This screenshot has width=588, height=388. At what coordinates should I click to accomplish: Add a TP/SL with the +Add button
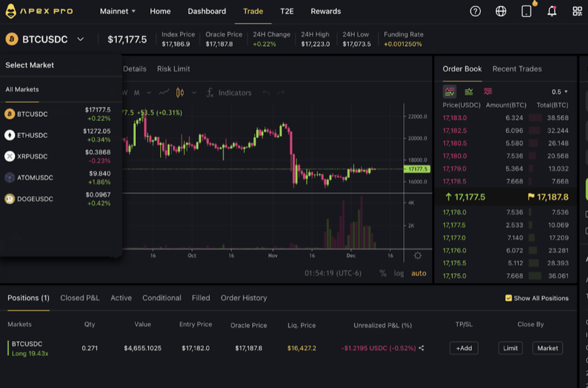(464, 348)
